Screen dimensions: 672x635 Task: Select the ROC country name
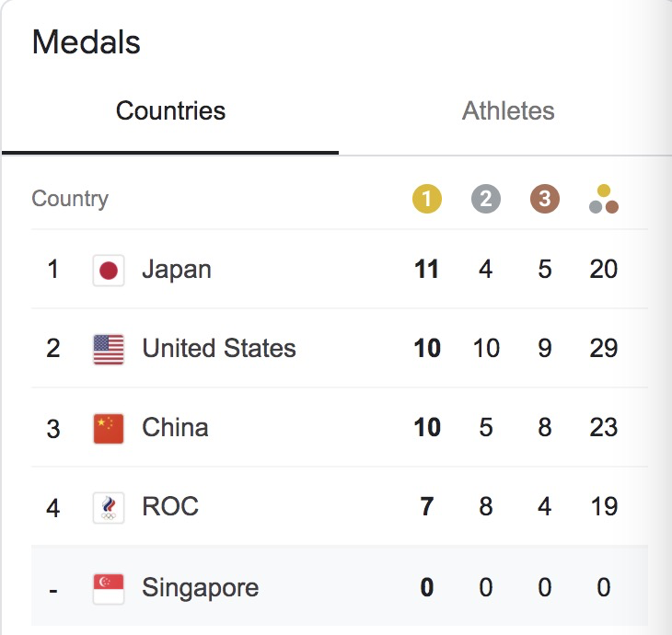tap(170, 506)
